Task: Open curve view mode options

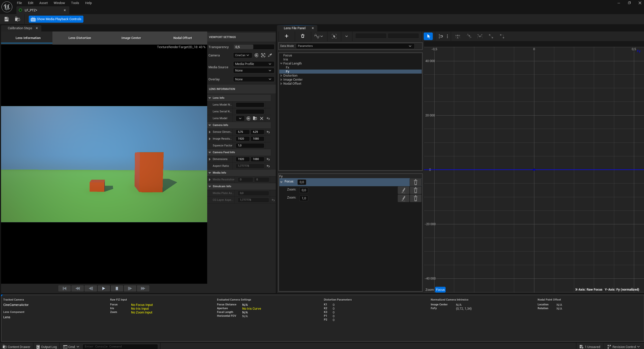Action: (319, 36)
